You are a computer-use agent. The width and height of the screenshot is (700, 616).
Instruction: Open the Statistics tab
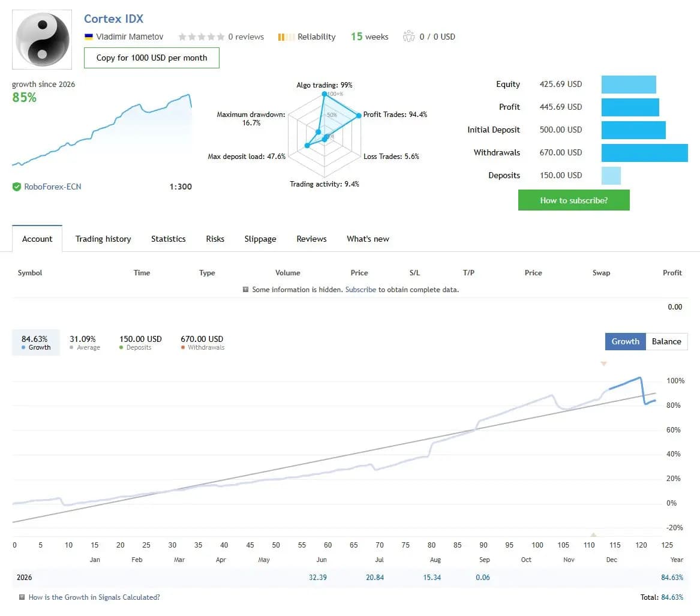point(169,239)
